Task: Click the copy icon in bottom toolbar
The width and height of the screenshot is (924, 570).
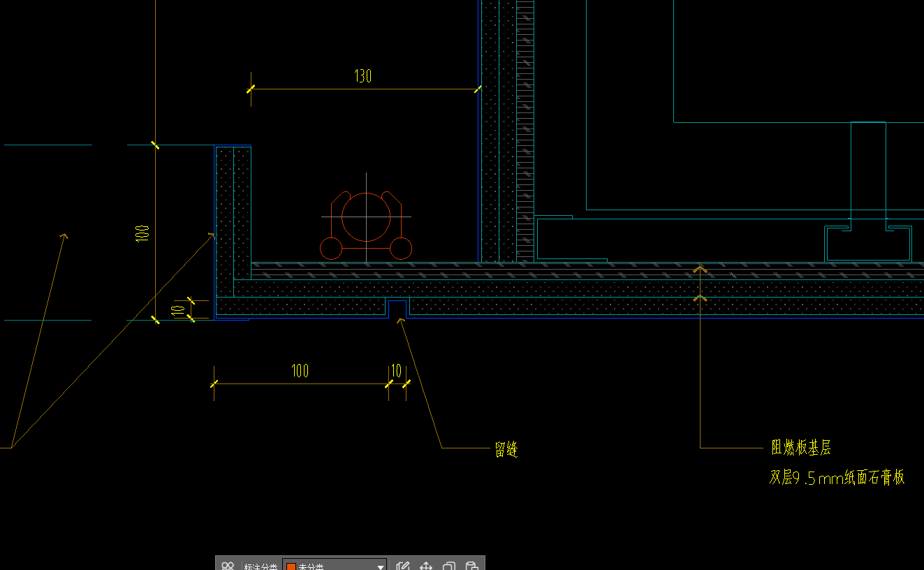Action: [450, 566]
